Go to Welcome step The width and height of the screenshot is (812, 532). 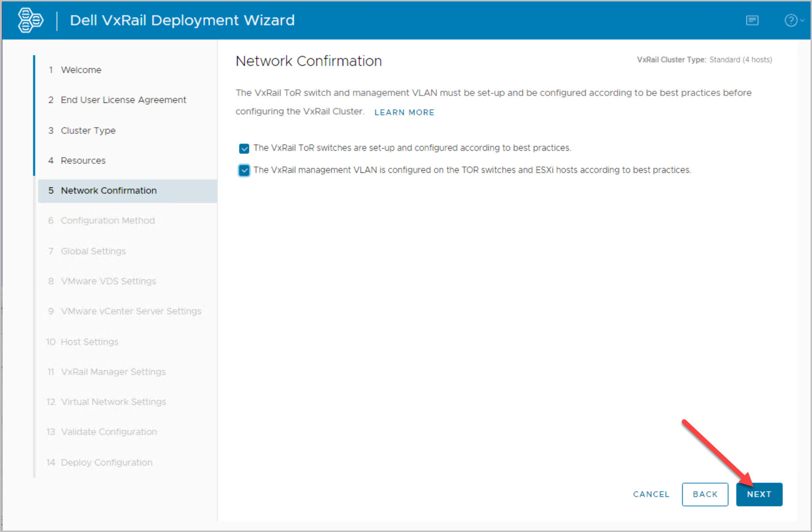pos(81,70)
